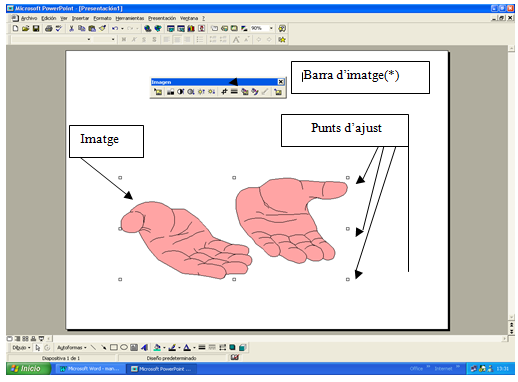This screenshot has height=382, width=518.
Task: Save the presentation with floppy icon
Action: point(36,29)
